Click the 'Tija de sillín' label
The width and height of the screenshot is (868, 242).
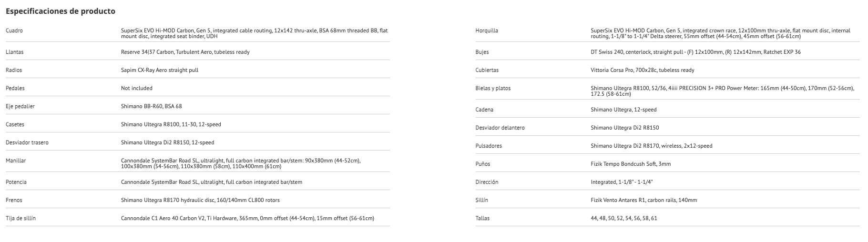(20, 218)
